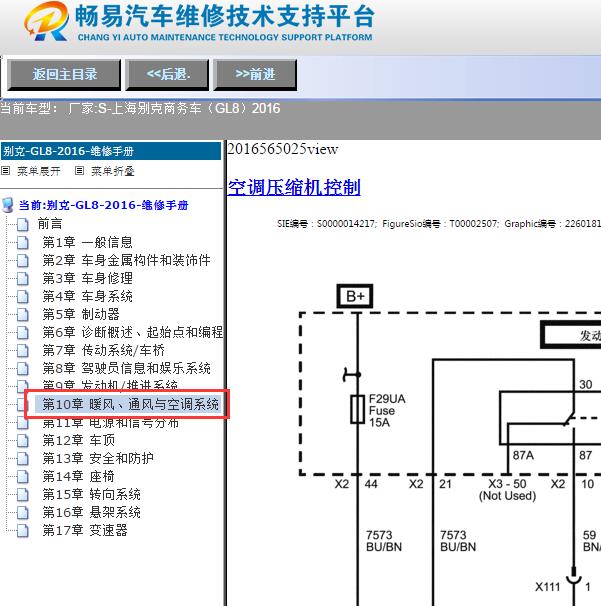Open the 空调压缩机控制 link
Screen dimensions: 601x606
coord(294,187)
